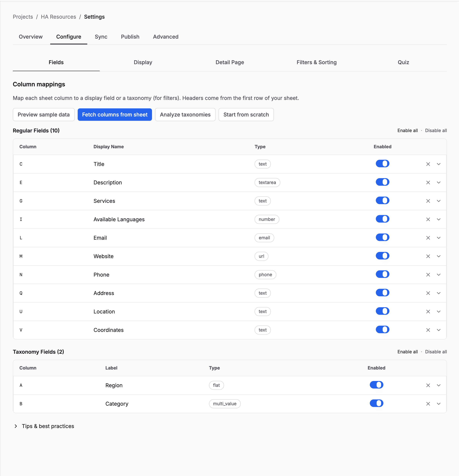Delete the Region taxonomy with X icon
The height and width of the screenshot is (476, 459).
click(428, 386)
